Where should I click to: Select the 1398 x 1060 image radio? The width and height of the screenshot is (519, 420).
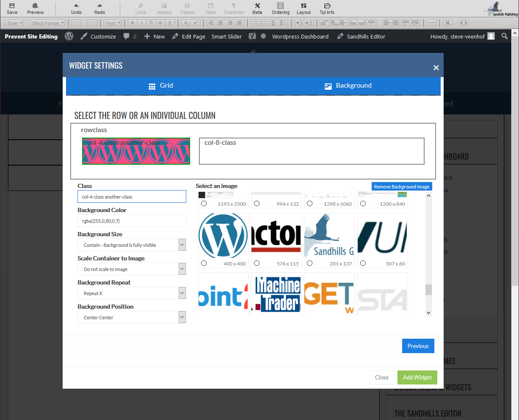pyautogui.click(x=309, y=204)
